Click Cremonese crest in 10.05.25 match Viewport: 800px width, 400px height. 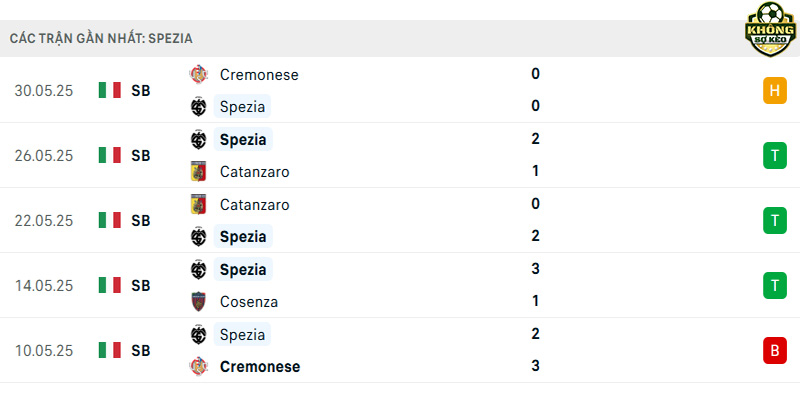point(198,366)
